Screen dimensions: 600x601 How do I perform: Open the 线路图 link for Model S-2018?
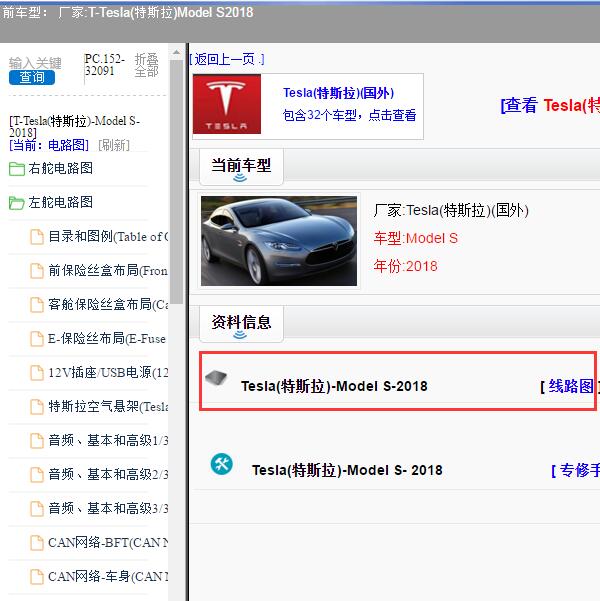(570, 386)
